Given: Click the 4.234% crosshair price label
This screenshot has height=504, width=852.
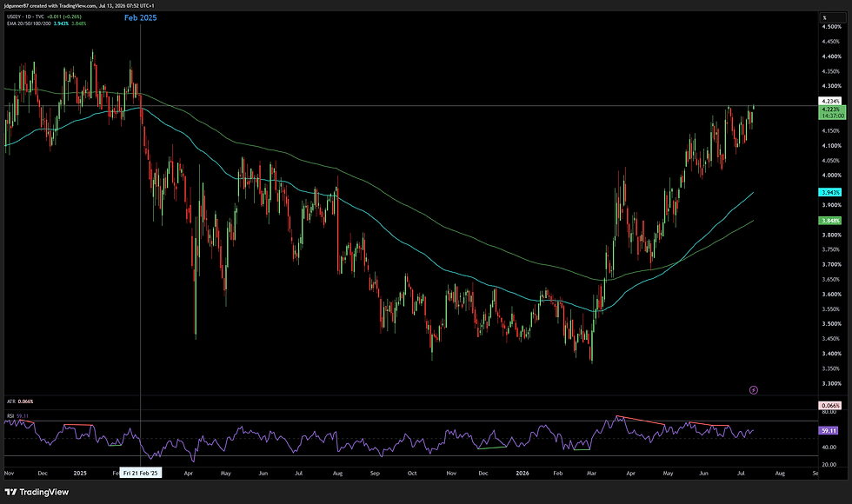Looking at the screenshot, I should (x=830, y=101).
